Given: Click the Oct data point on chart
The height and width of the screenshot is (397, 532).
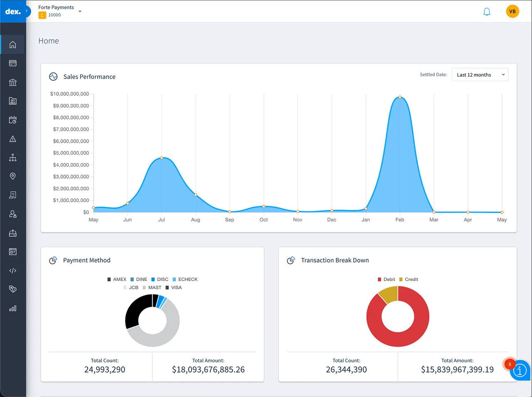Looking at the screenshot, I should [x=264, y=206].
